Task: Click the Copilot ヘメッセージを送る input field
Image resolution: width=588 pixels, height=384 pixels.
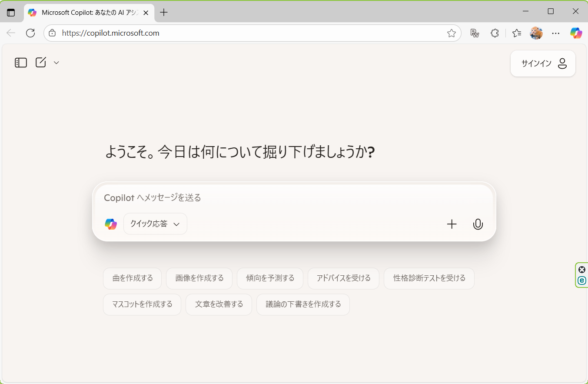Action: pyautogui.click(x=294, y=198)
